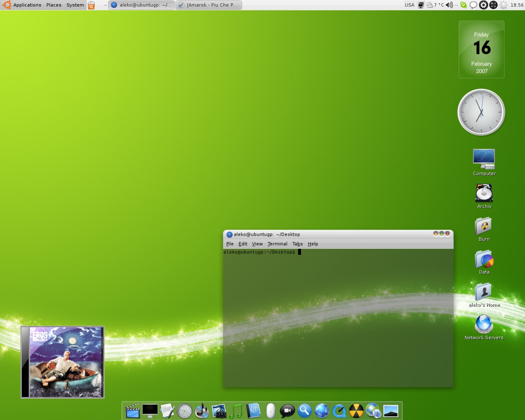Click the landscape picture icon in dock

[x=391, y=411]
